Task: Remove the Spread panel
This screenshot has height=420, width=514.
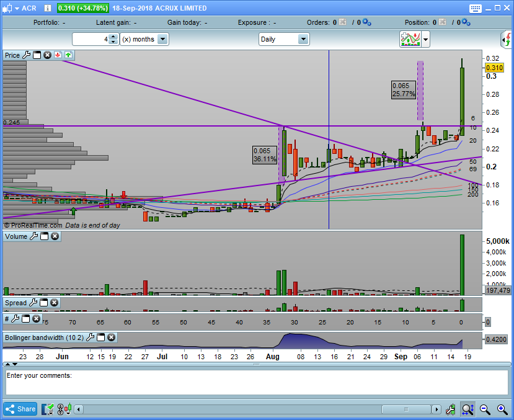Action: point(54,303)
